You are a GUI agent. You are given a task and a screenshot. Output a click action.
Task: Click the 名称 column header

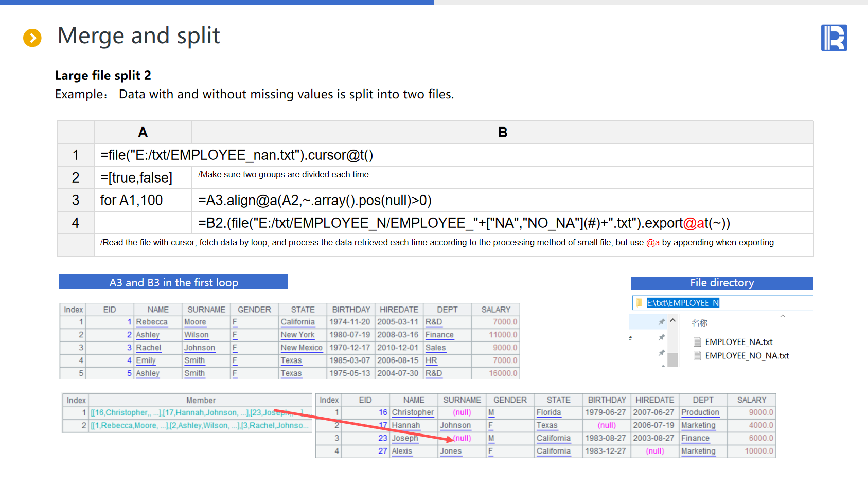coord(700,323)
